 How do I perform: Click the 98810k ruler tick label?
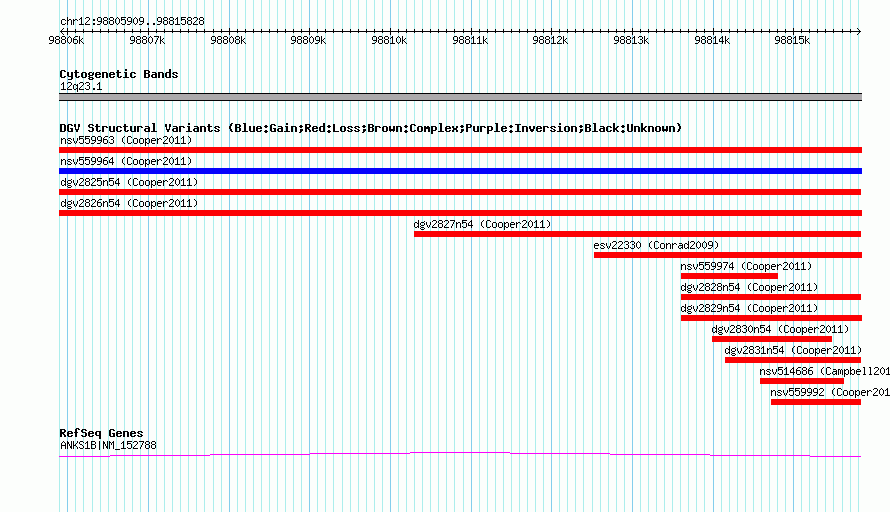[389, 40]
